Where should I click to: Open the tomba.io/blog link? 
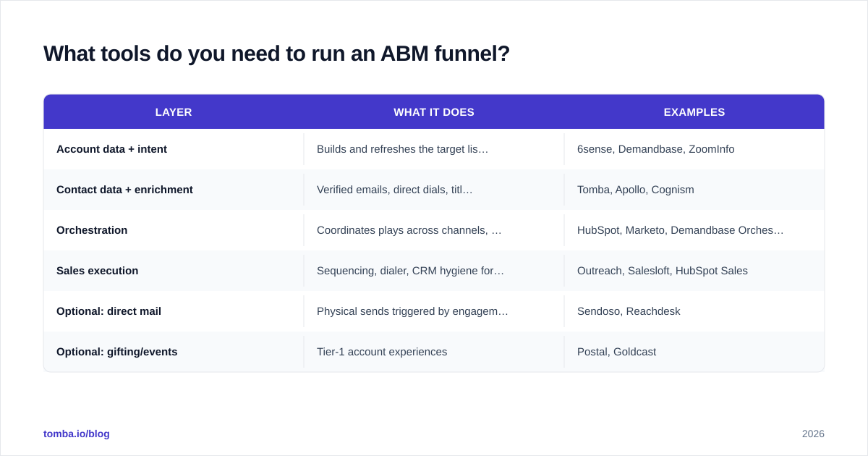tap(77, 434)
